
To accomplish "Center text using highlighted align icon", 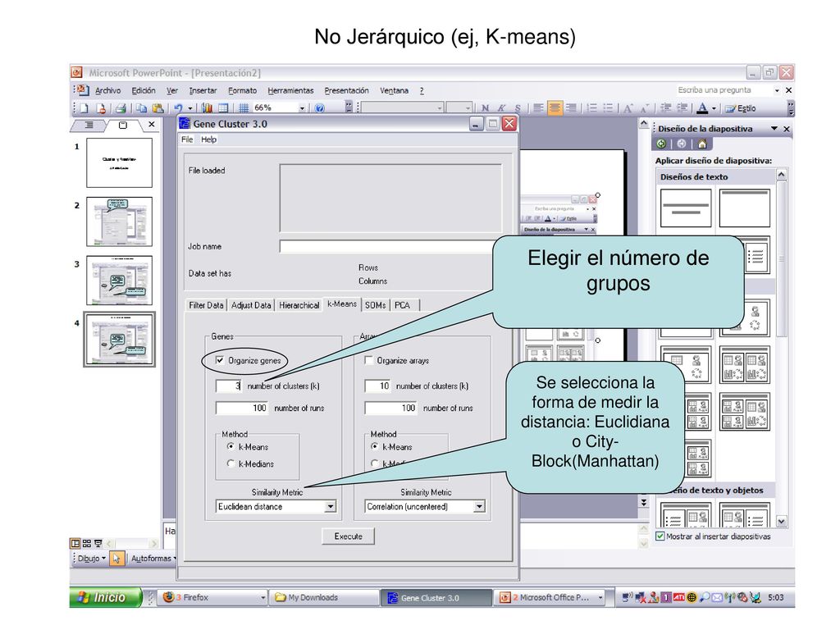I will click(555, 108).
